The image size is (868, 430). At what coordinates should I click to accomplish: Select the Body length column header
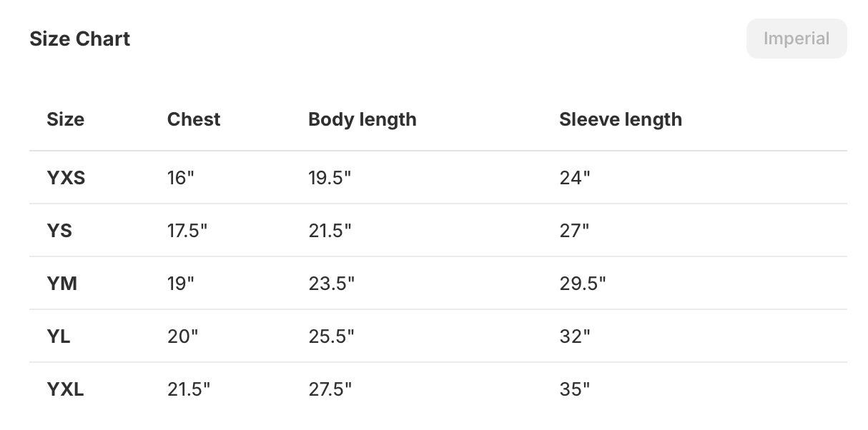tap(362, 119)
